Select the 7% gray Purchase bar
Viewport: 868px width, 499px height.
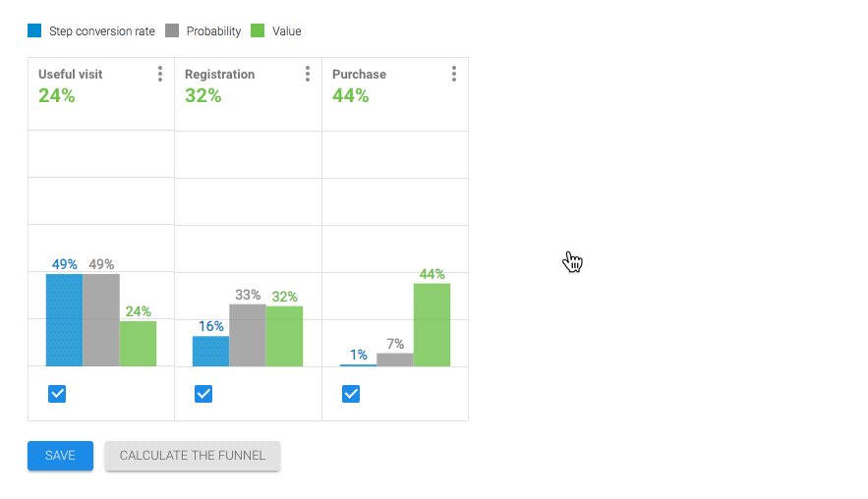point(395,360)
